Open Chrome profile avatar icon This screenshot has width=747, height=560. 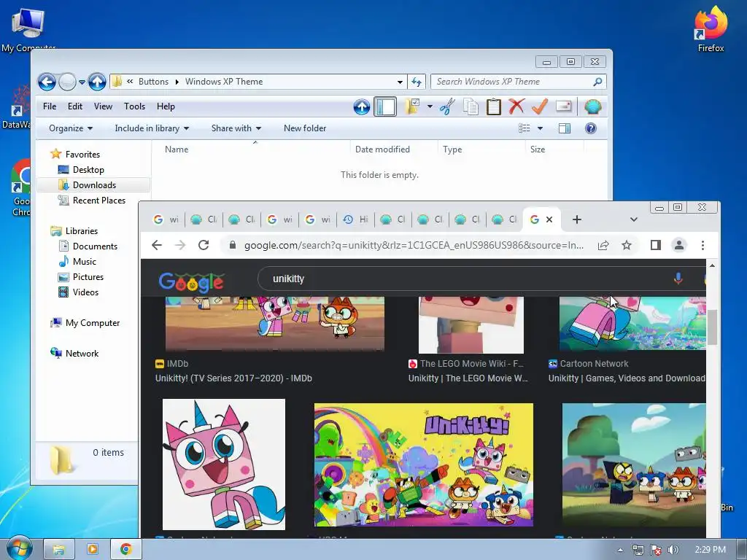(x=679, y=245)
